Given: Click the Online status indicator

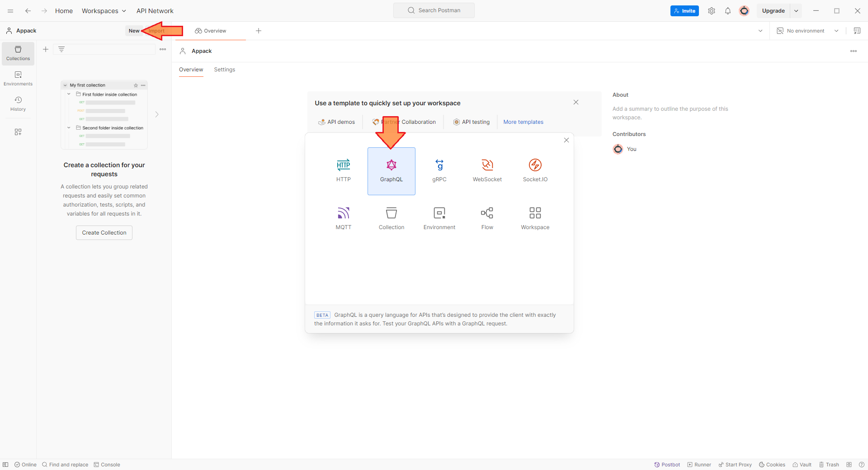Looking at the screenshot, I should (x=25, y=465).
